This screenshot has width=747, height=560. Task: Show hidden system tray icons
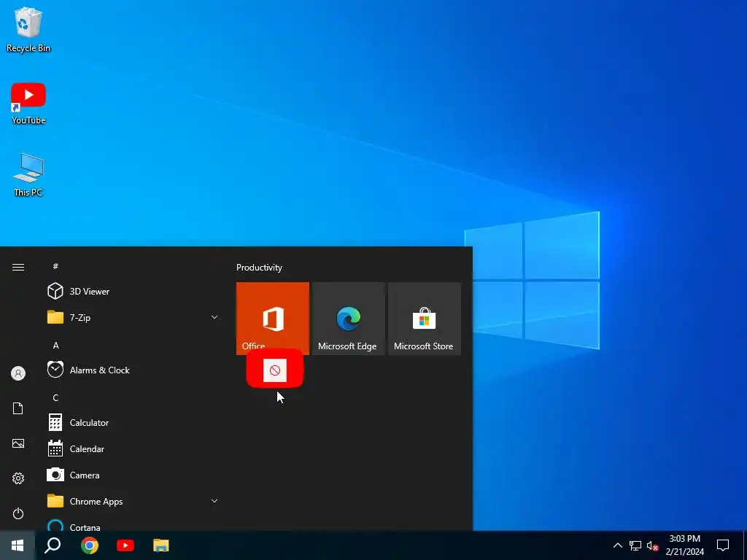617,545
